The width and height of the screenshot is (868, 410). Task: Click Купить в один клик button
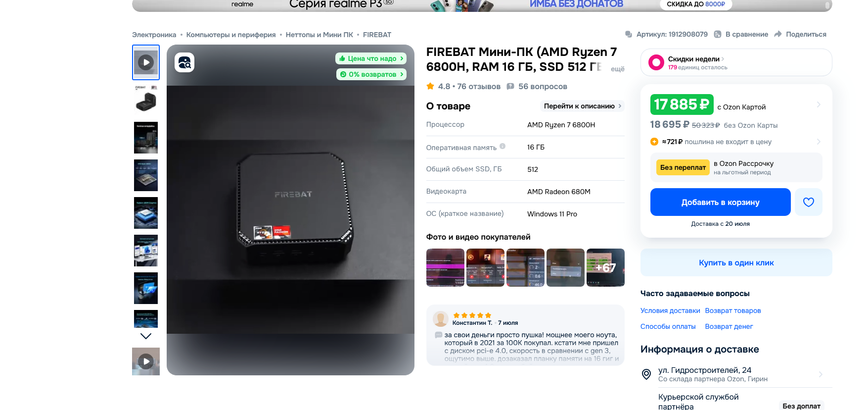pyautogui.click(x=736, y=262)
